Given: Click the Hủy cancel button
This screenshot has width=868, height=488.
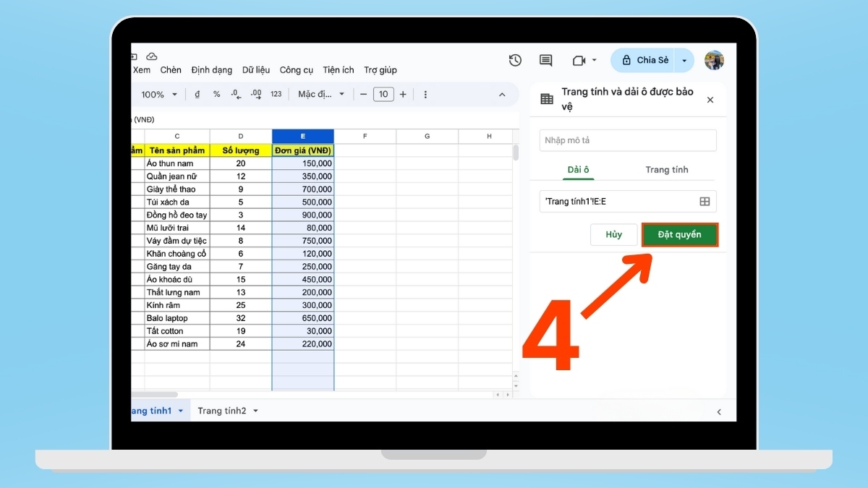Looking at the screenshot, I should pyautogui.click(x=614, y=235).
